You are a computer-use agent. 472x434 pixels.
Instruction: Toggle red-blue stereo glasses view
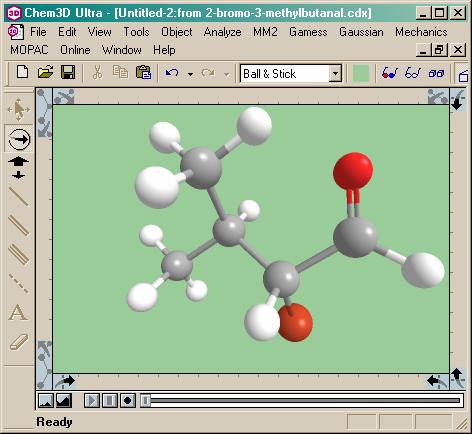point(390,73)
